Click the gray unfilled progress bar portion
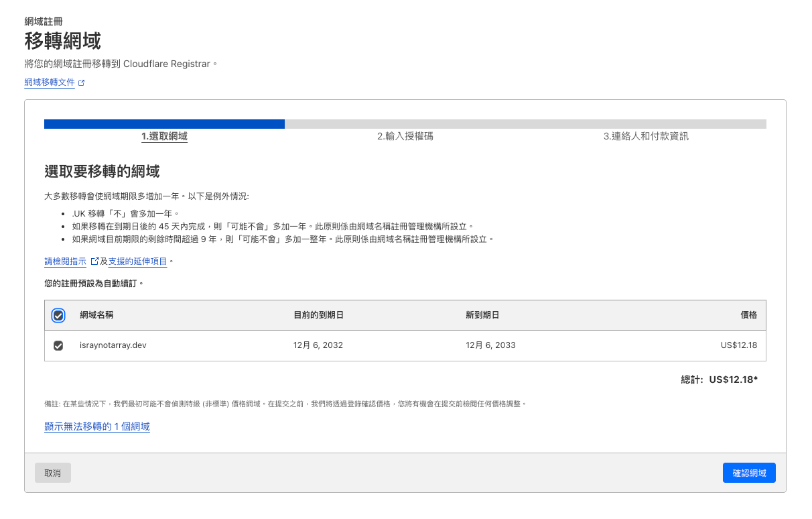This screenshot has height=519, width=812. [525, 124]
